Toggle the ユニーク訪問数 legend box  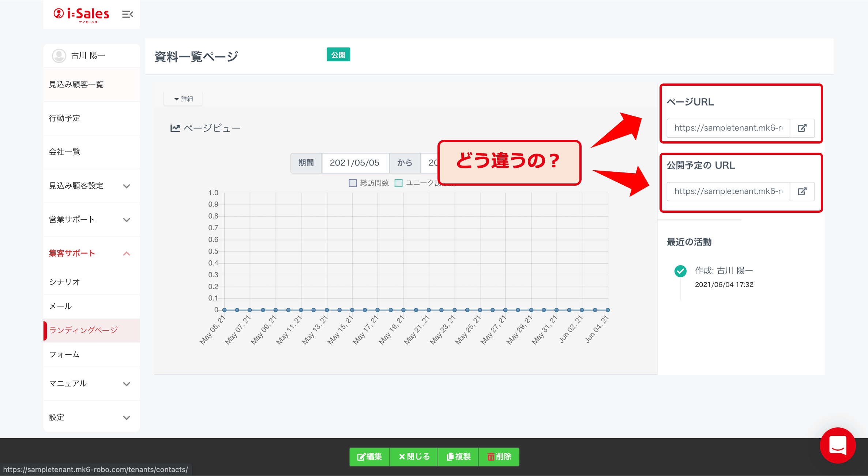[399, 183]
